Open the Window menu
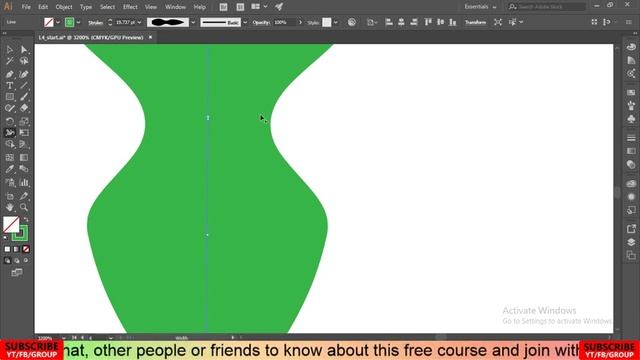640x360 pixels. tap(176, 7)
